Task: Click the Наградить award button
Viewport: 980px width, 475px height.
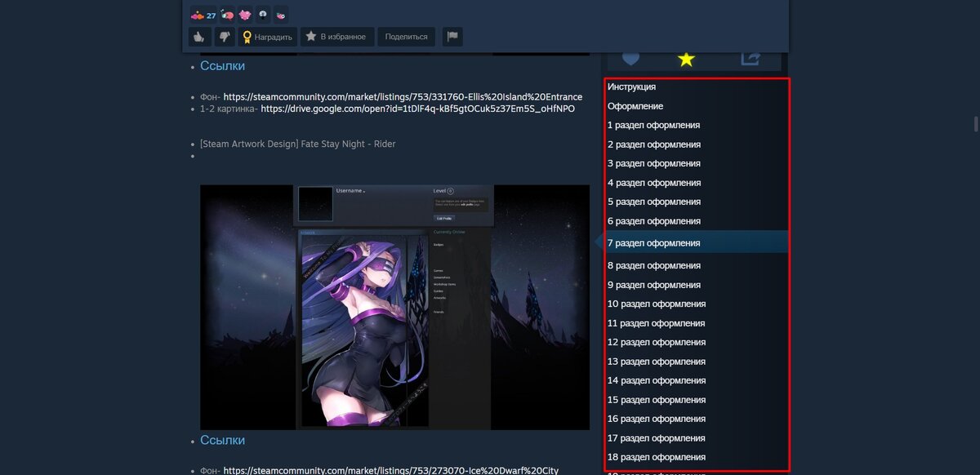Action: [x=267, y=37]
